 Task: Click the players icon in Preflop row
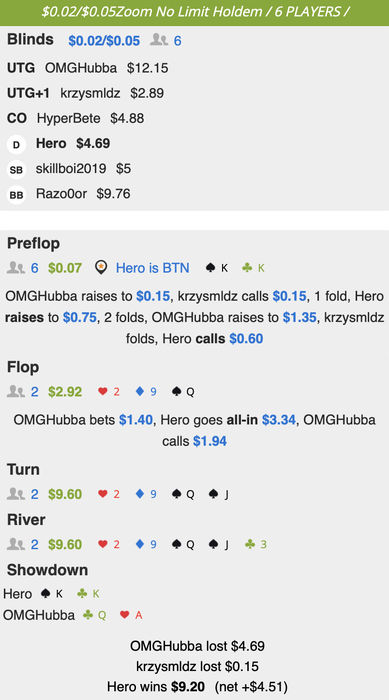(16, 268)
